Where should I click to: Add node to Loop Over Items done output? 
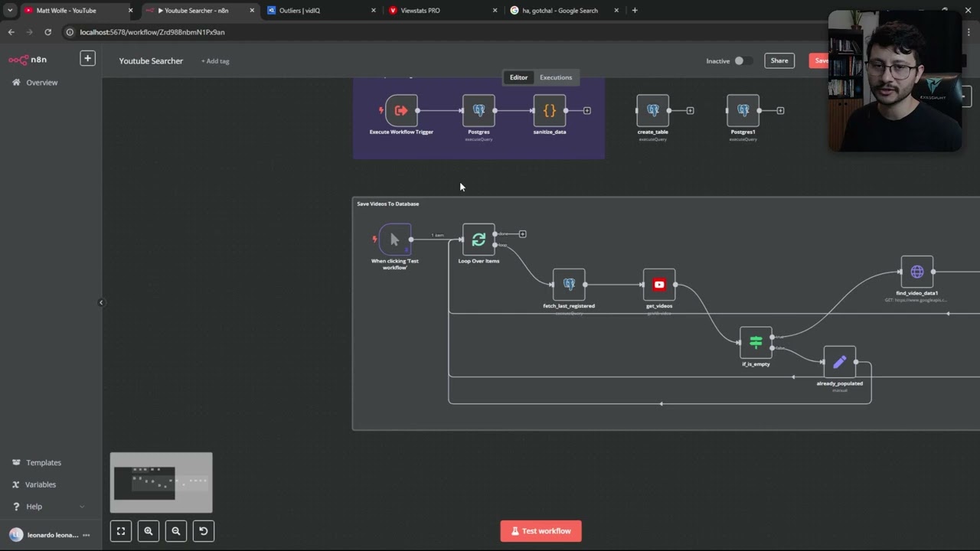pyautogui.click(x=523, y=233)
